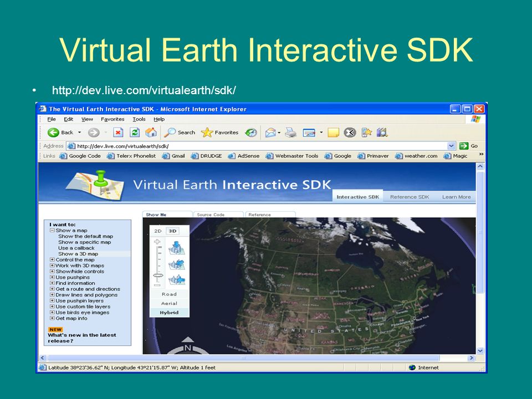This screenshot has width=532, height=399.
Task: Open the address bar dropdown arrow
Action: click(x=451, y=146)
